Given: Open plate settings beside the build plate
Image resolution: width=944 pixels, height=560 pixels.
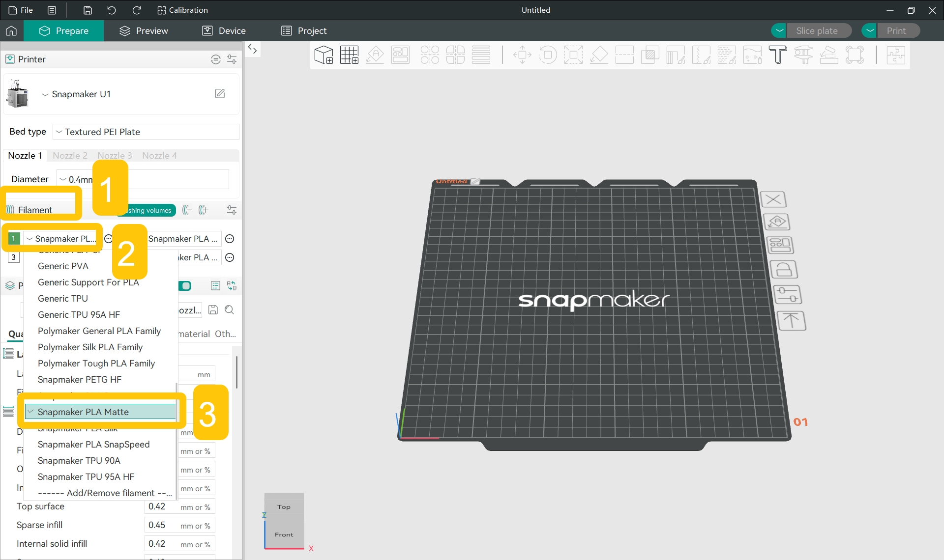Looking at the screenshot, I should pos(787,295).
